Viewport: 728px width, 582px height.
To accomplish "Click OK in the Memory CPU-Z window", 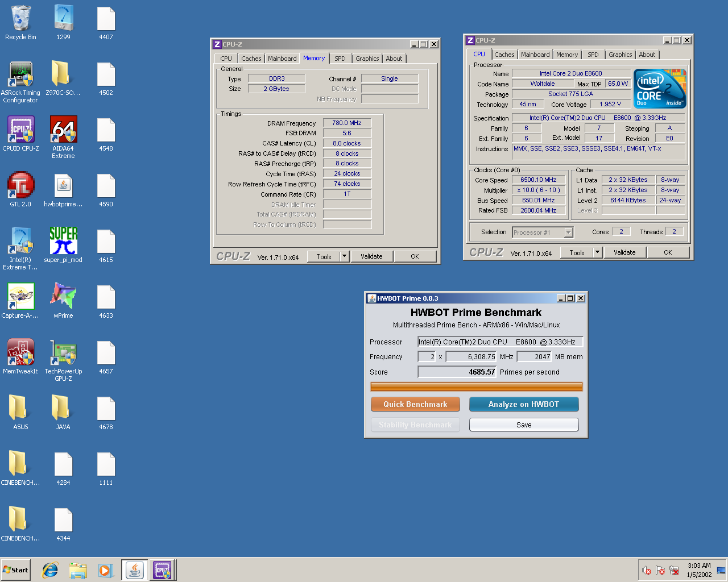I will pyautogui.click(x=415, y=256).
